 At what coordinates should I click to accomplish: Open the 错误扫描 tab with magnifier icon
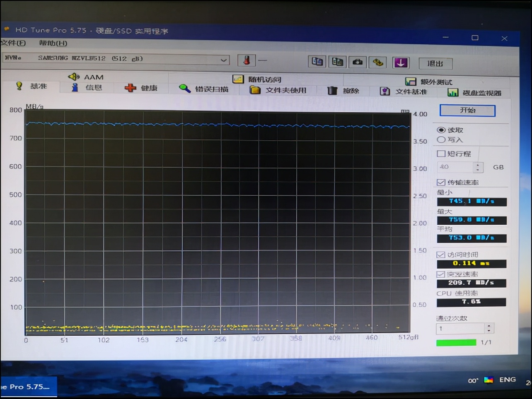tap(204, 89)
